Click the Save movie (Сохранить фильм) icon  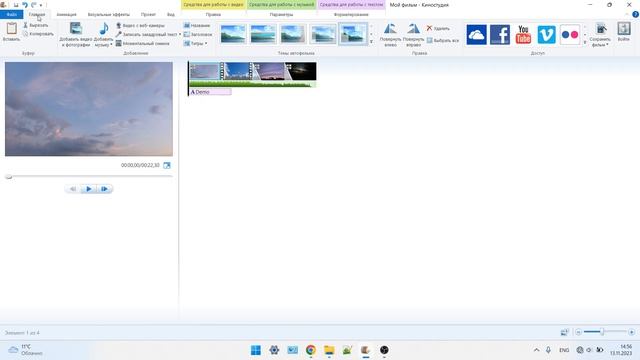(x=601, y=29)
